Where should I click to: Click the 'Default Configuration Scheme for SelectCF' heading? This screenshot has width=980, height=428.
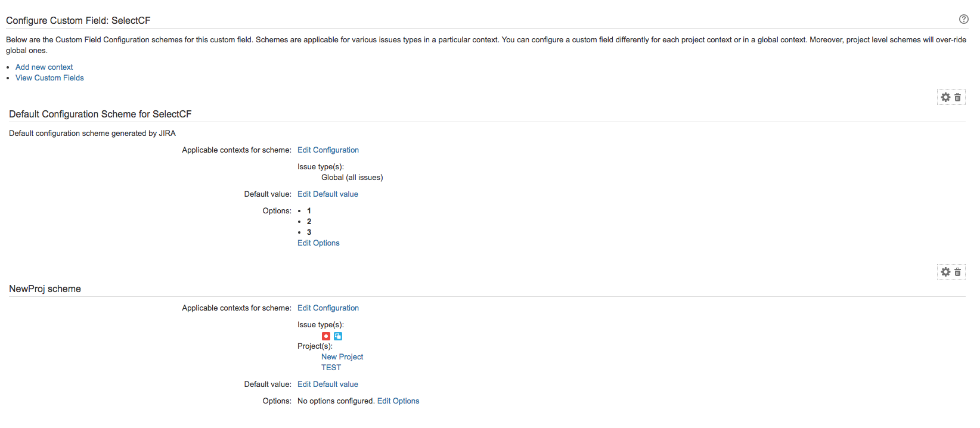pos(100,114)
